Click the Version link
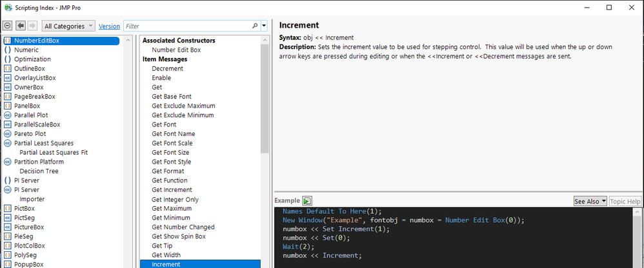 coord(109,26)
